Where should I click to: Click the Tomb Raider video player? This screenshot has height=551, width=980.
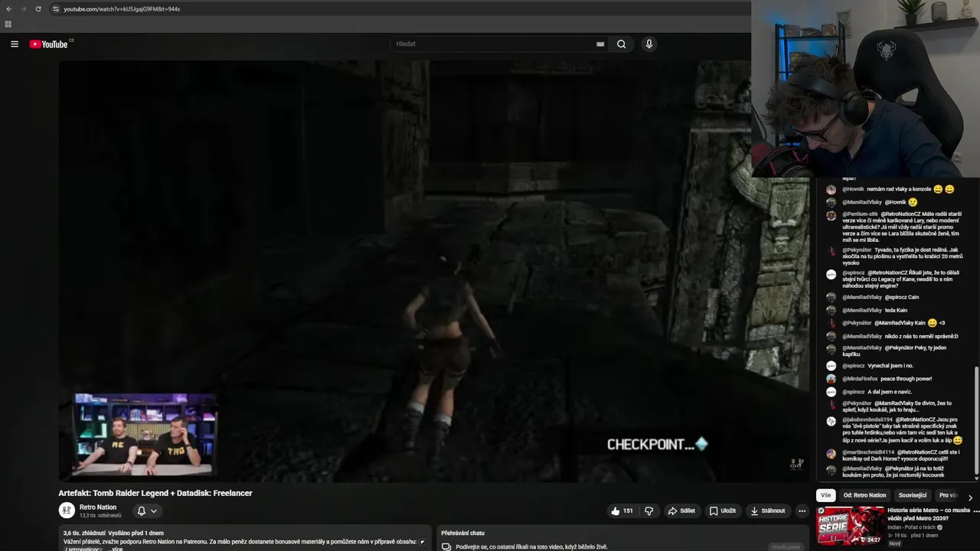(434, 271)
